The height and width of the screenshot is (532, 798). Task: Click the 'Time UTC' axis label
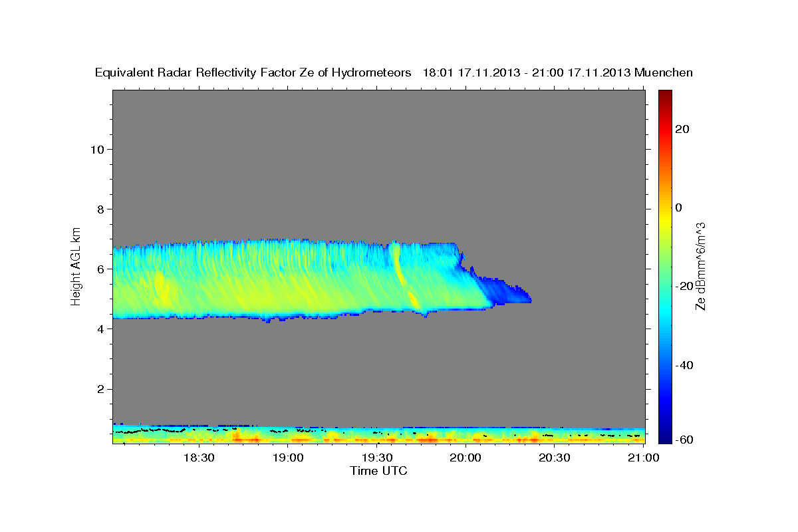(x=378, y=471)
